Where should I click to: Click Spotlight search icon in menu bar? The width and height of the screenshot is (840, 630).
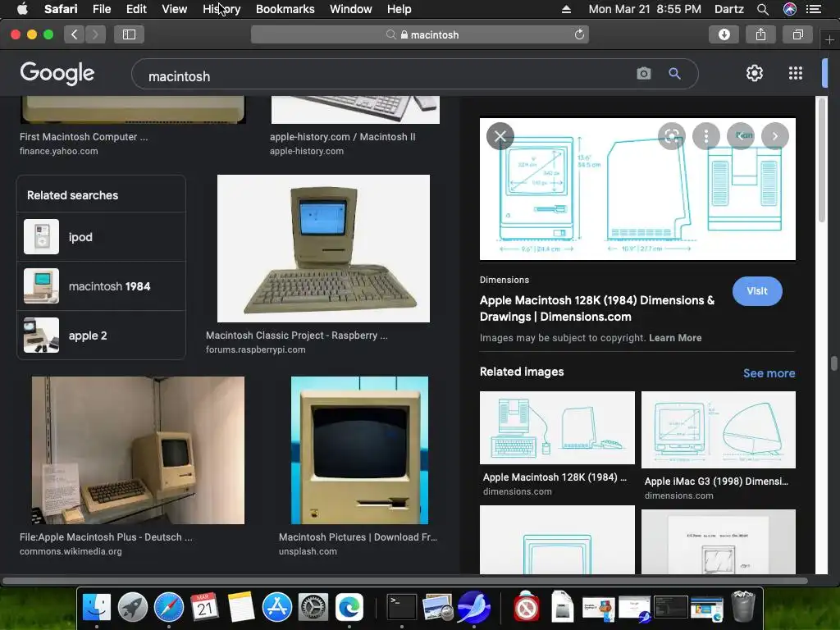[763, 9]
